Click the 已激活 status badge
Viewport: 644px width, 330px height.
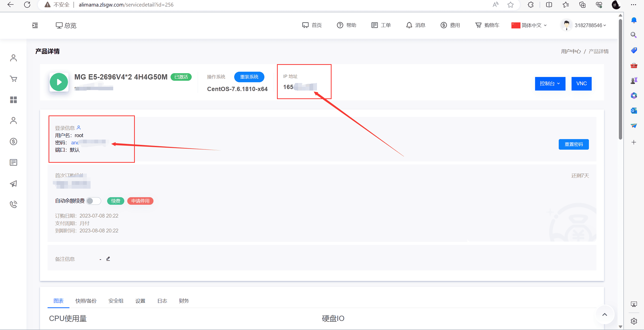[181, 77]
